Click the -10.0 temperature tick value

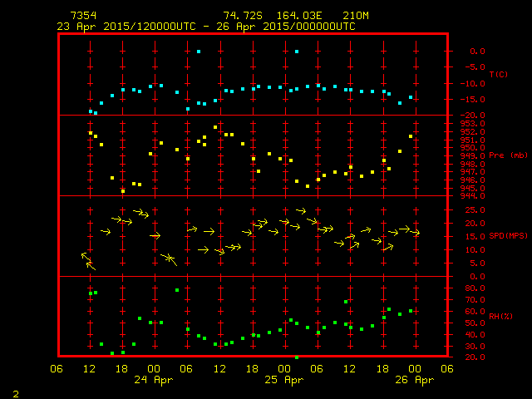474,83
